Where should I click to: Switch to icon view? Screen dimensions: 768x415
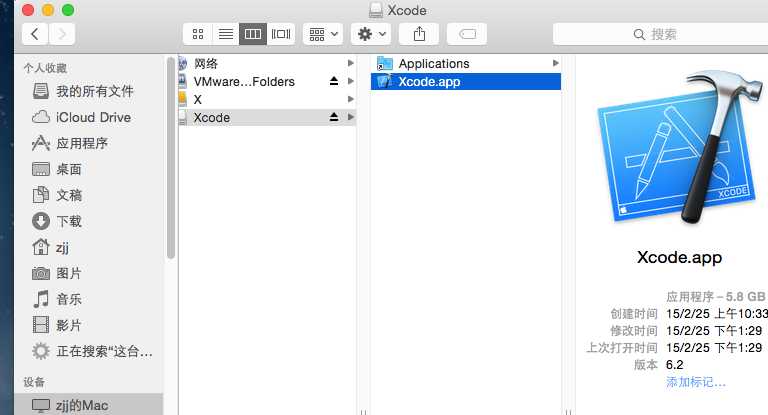[x=197, y=34]
